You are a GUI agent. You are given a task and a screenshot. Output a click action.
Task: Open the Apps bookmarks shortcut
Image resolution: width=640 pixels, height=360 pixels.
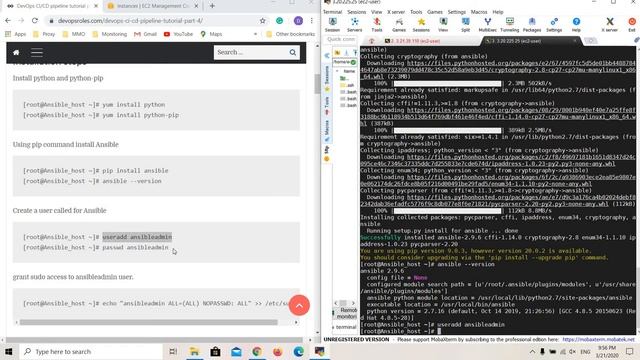click(x=16, y=34)
